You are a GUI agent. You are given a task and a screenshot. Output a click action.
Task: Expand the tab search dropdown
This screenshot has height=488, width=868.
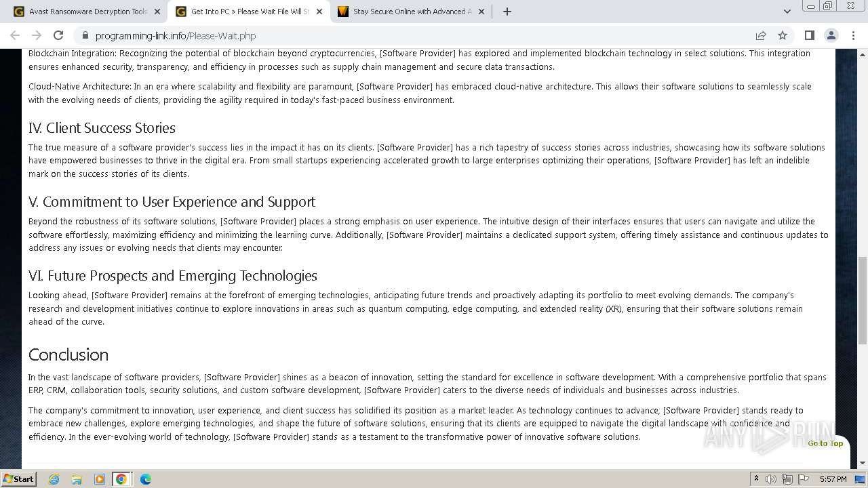[787, 12]
